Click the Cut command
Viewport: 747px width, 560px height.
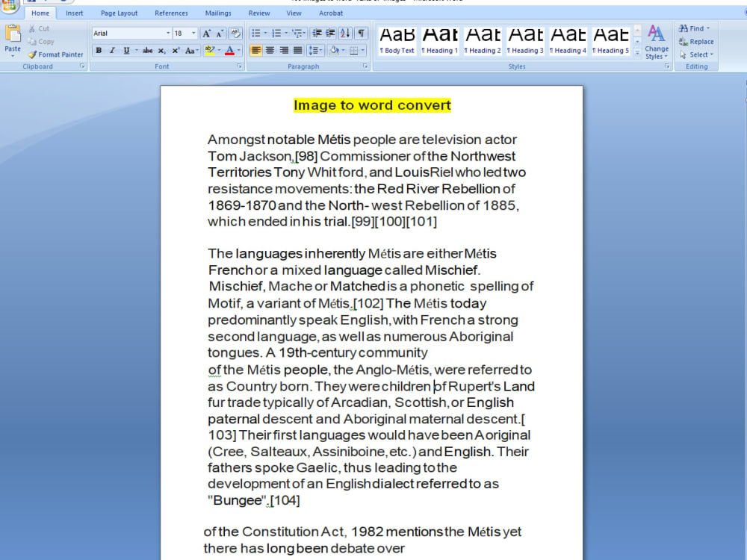click(x=39, y=28)
